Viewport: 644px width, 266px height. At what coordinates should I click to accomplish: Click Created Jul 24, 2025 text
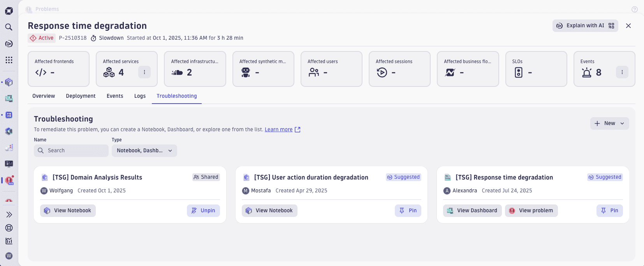tap(507, 191)
